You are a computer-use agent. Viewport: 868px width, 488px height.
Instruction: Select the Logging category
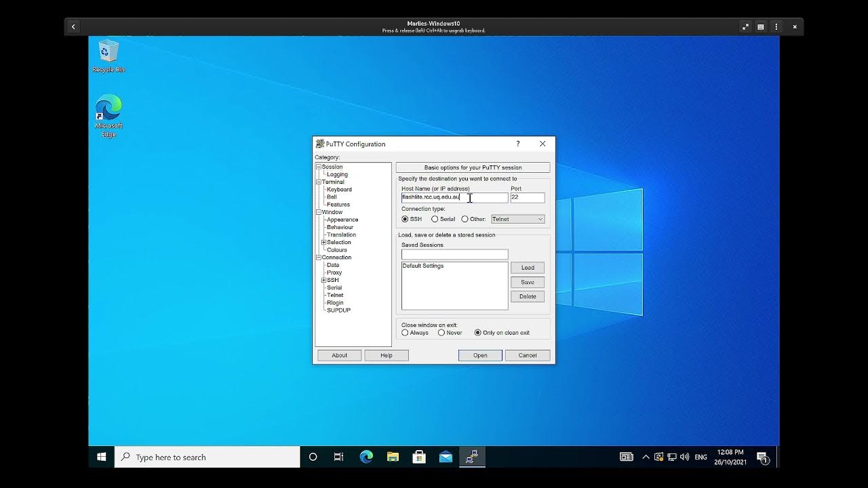[x=337, y=174]
